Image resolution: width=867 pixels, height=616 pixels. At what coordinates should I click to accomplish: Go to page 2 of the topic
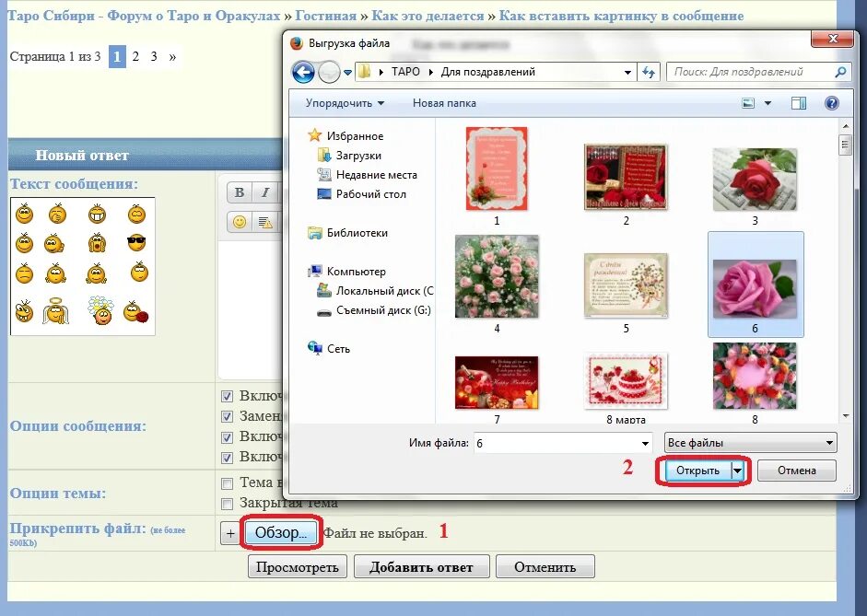point(135,56)
